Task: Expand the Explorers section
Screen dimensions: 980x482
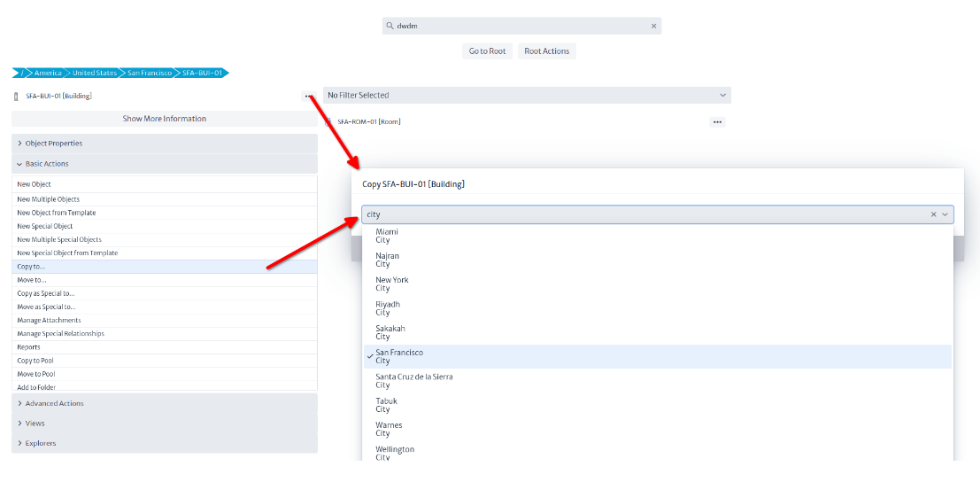Action: (40, 444)
